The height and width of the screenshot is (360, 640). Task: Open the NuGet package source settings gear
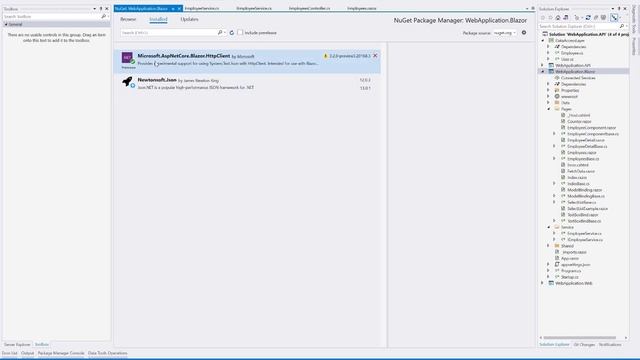pyautogui.click(x=524, y=33)
